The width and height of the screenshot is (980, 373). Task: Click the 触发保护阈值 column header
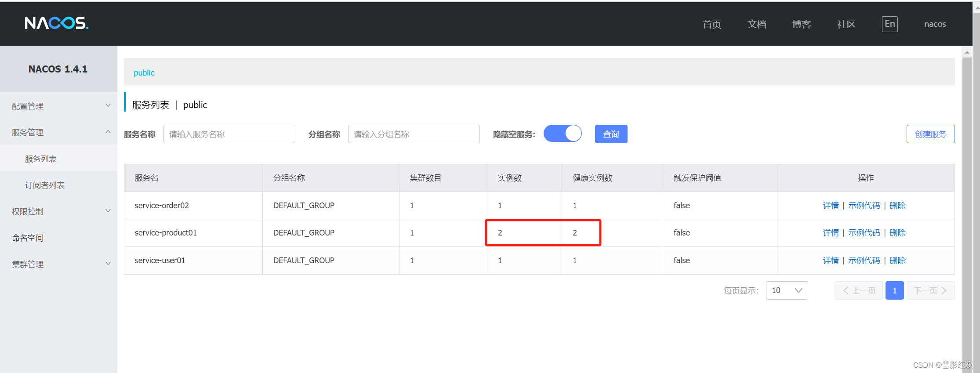pos(720,178)
